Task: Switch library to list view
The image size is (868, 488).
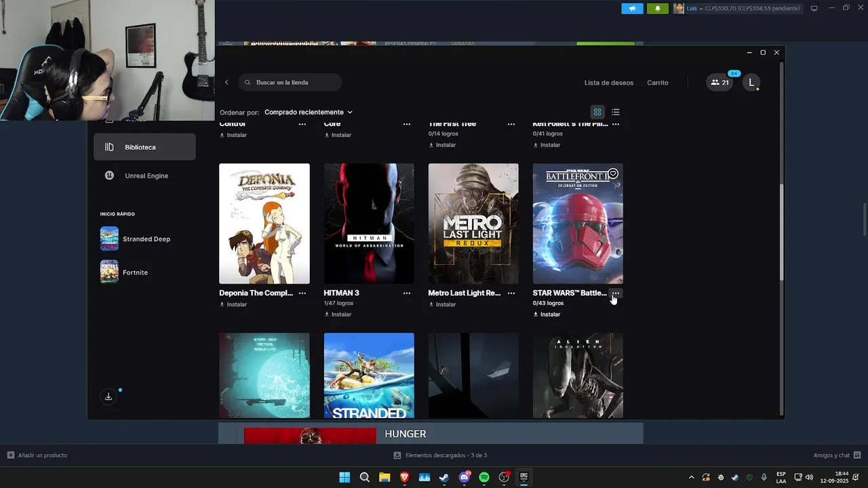Action: (616, 112)
